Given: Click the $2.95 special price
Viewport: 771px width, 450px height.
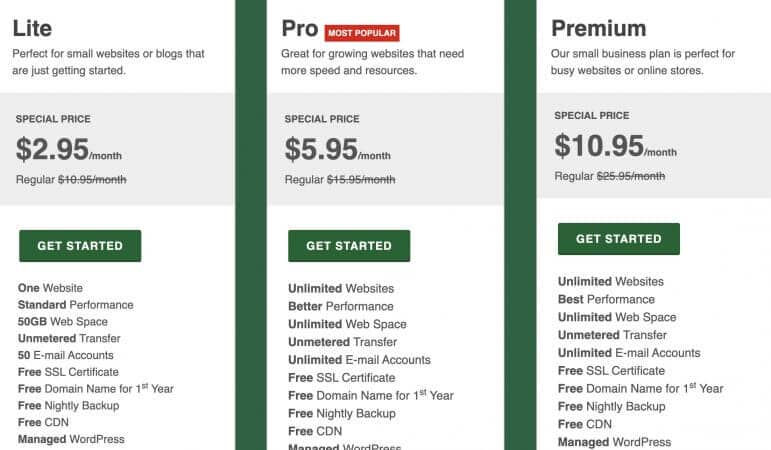Looking at the screenshot, I should (52, 149).
